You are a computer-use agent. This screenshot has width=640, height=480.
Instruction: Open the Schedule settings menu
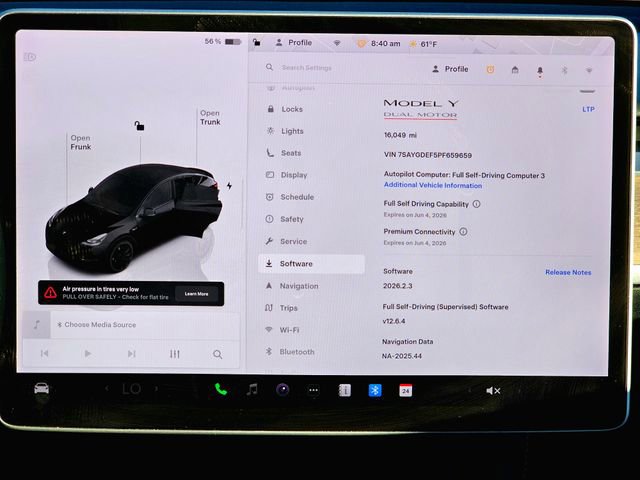coord(297,197)
